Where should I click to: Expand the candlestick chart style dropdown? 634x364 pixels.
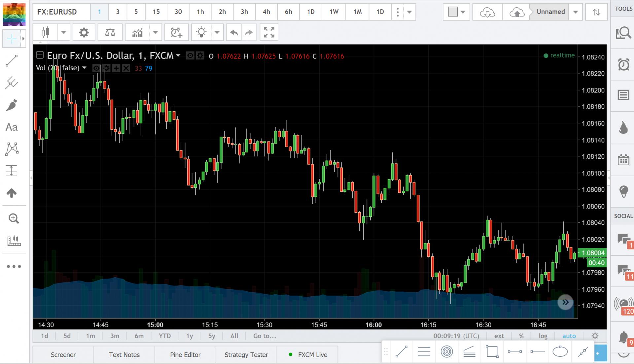tap(64, 32)
